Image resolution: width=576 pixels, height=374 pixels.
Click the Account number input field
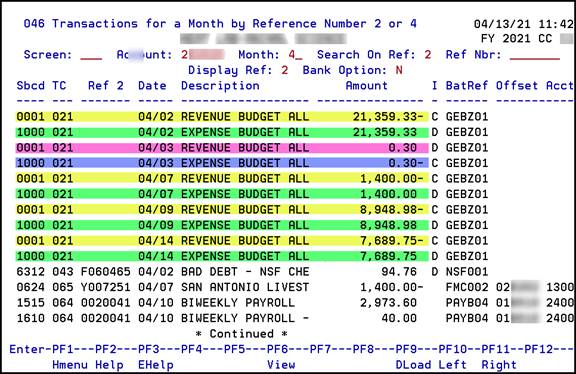(x=202, y=55)
